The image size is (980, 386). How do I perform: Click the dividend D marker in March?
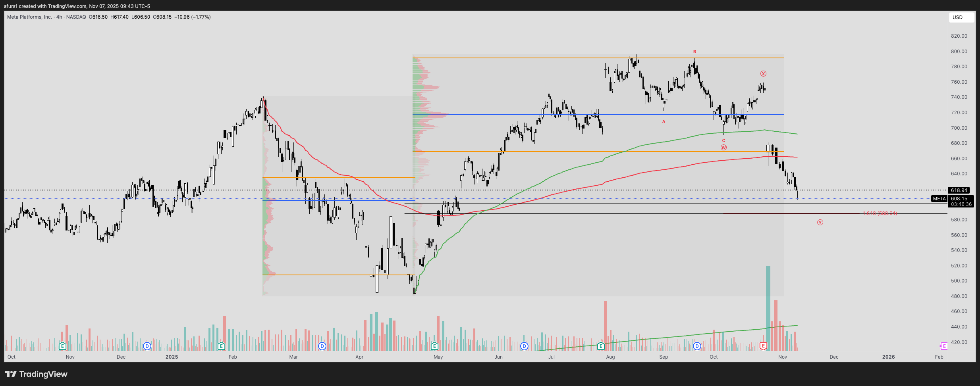(x=322, y=346)
